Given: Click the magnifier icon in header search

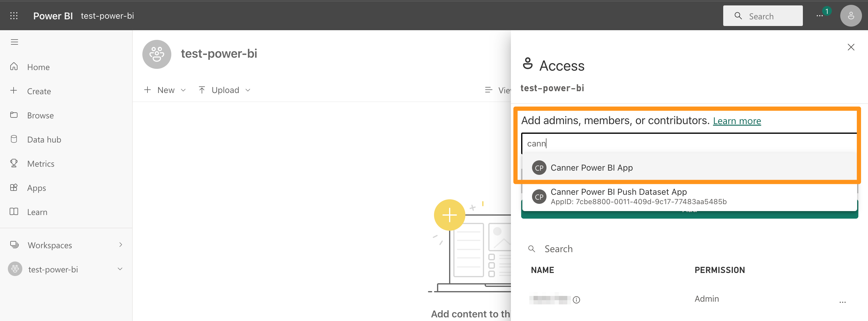Looking at the screenshot, I should (x=738, y=16).
